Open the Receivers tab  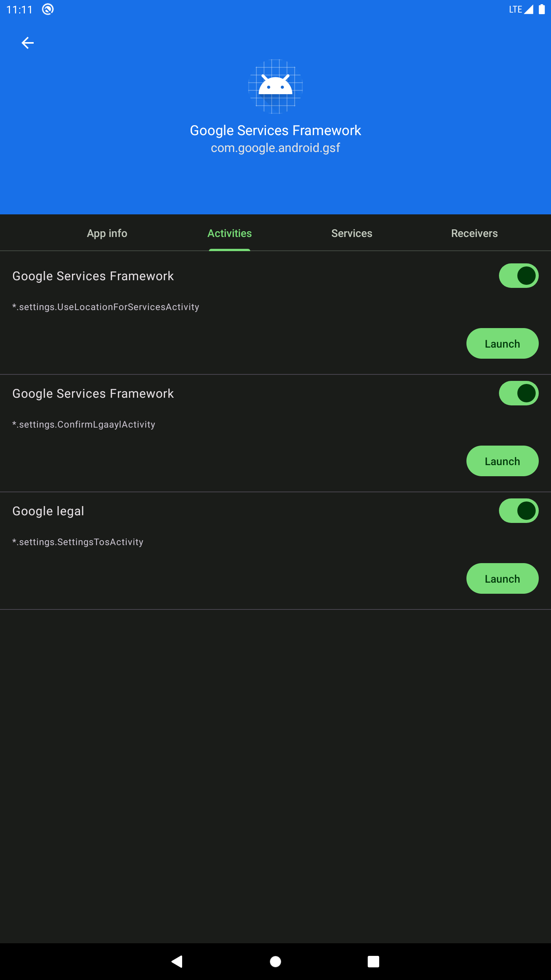click(474, 233)
